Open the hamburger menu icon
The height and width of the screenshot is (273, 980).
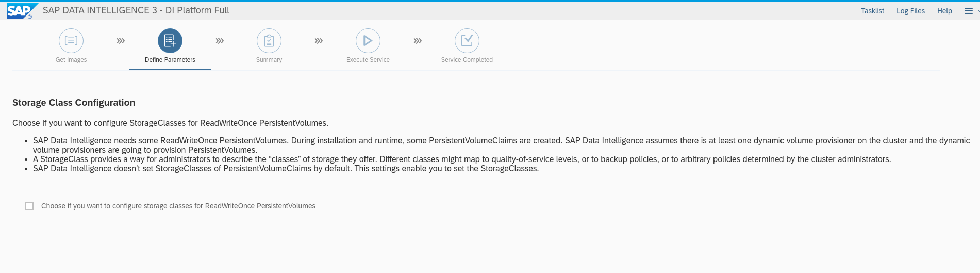click(969, 11)
